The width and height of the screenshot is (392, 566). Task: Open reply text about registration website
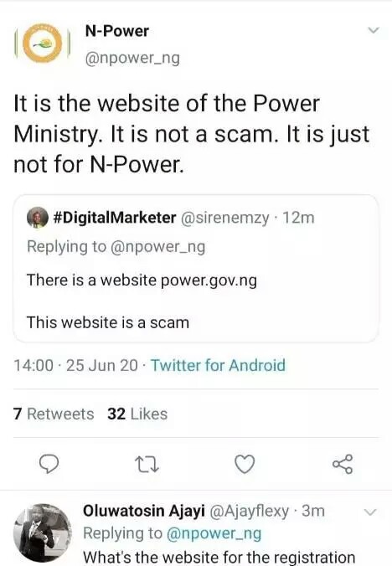[219, 557]
